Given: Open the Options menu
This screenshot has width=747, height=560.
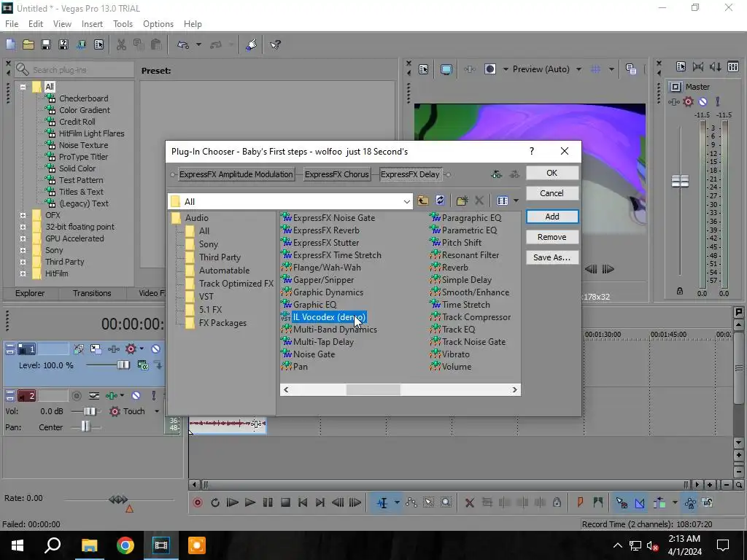Looking at the screenshot, I should click(x=158, y=24).
